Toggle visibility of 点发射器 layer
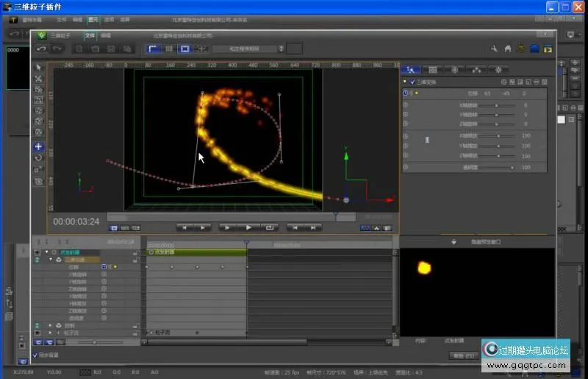Viewport: 588px width, 379px height. click(x=37, y=252)
